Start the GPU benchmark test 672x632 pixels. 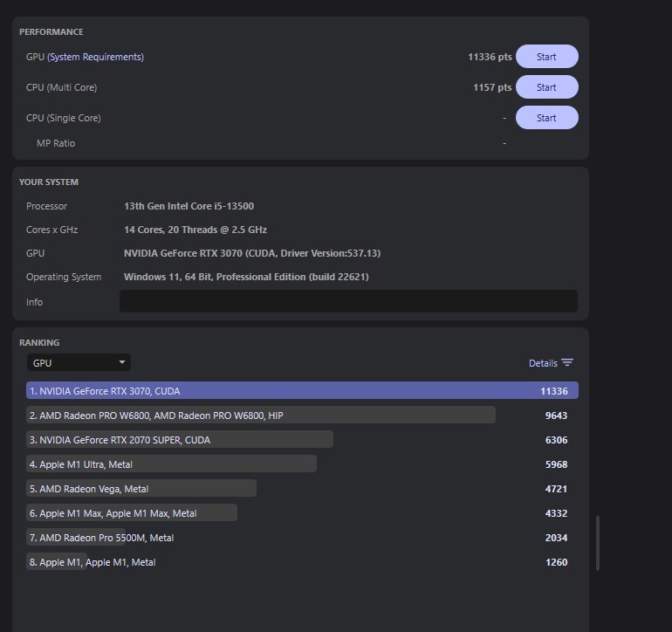tap(546, 57)
